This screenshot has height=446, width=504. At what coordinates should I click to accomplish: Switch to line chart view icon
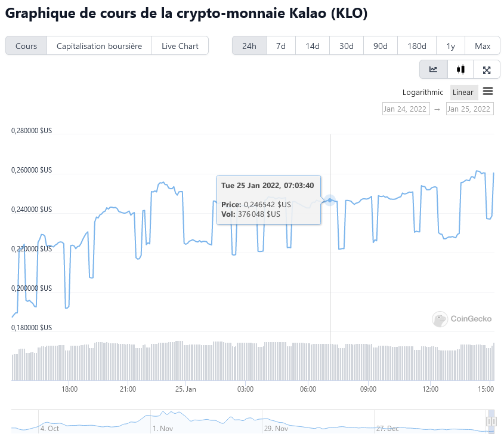coord(433,70)
